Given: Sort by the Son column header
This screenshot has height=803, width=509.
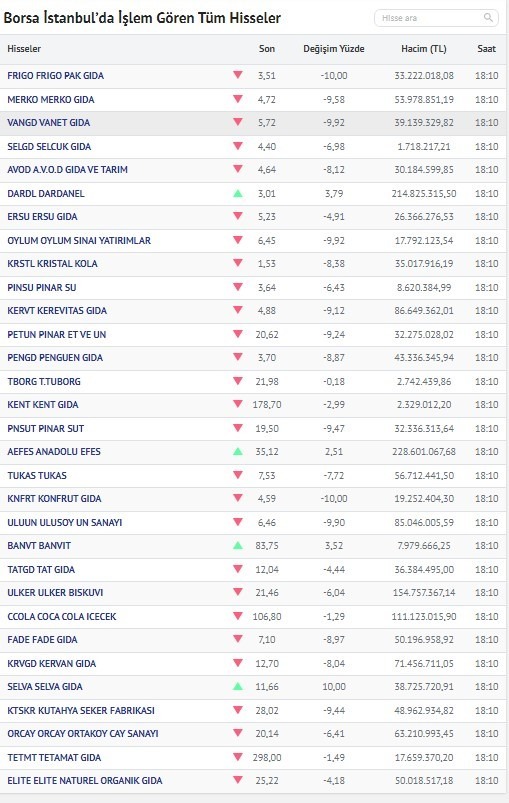Looking at the screenshot, I should click(x=267, y=49).
